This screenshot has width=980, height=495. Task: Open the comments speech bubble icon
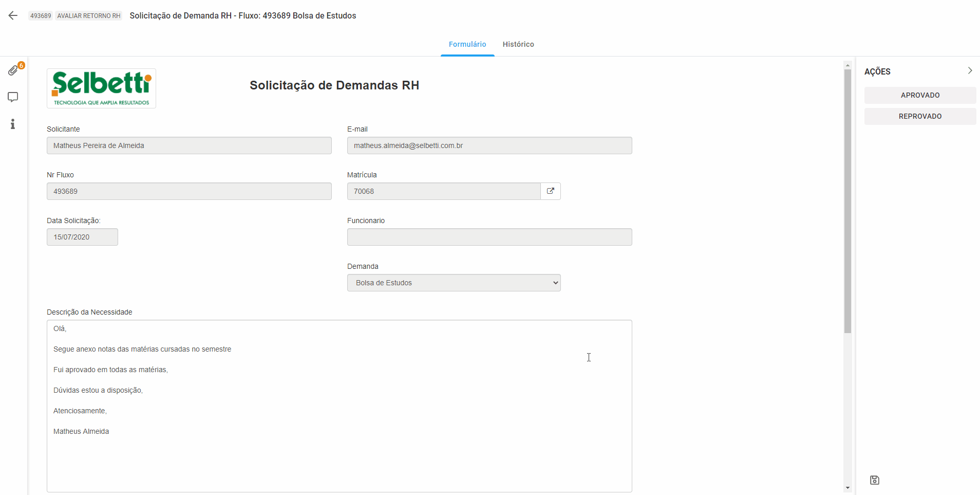(13, 97)
